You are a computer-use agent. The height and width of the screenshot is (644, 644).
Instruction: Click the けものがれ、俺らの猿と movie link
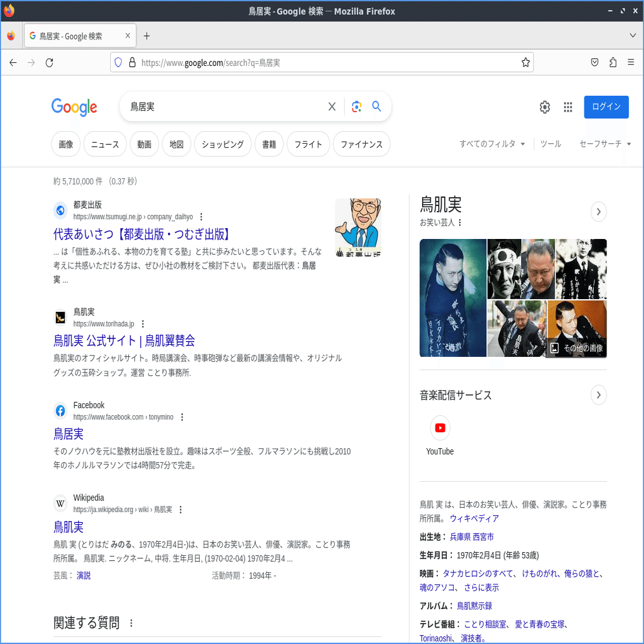(559, 574)
